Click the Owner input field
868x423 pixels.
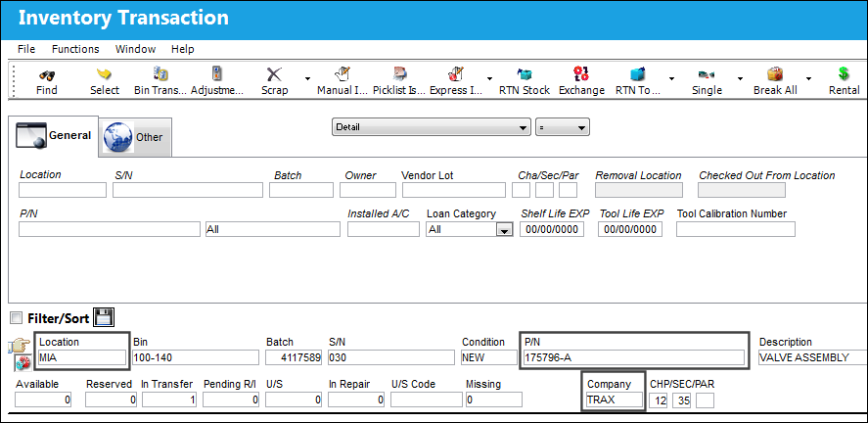[x=368, y=190]
